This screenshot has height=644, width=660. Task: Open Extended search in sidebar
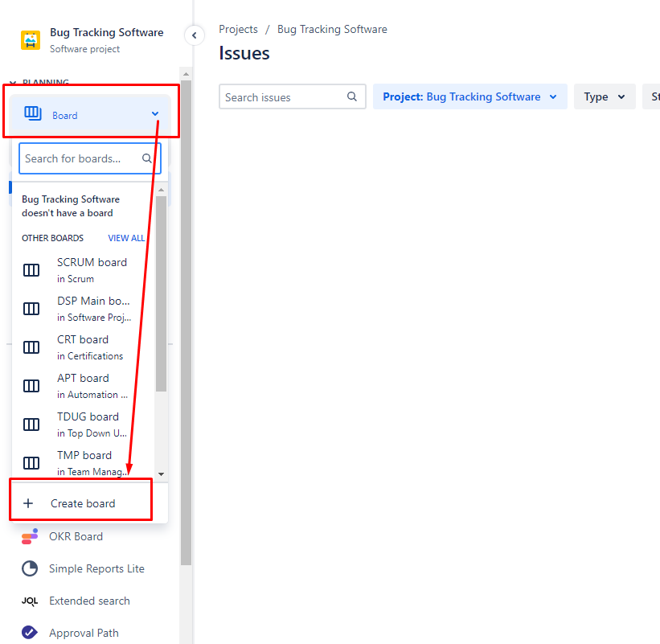89,601
